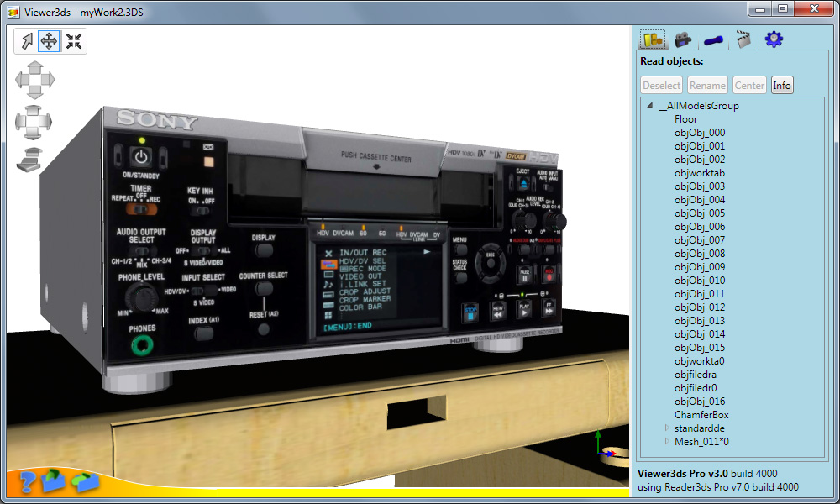Expand the Mesh_011*0 tree node
Screen dimensions: 840x504
(667, 441)
